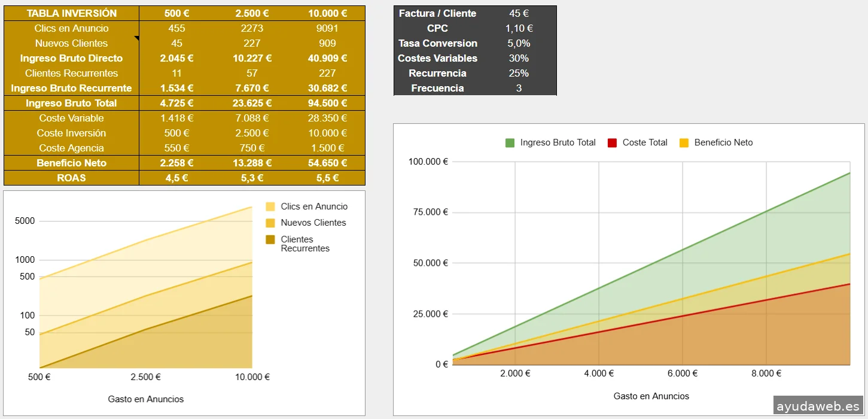This screenshot has height=419, width=868.
Task: Select the Tasa Conversion value 5,0%
Action: coord(519,43)
